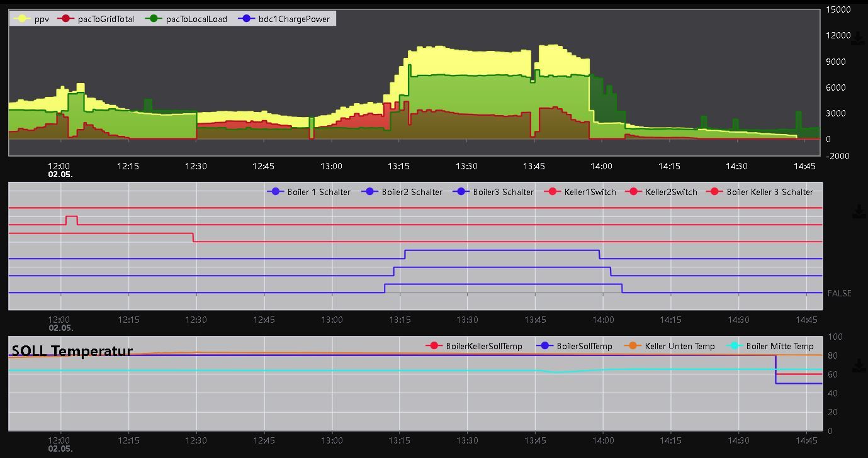Image resolution: width=868 pixels, height=458 pixels.
Task: Click the 15000 y-axis value
Action: (x=838, y=9)
